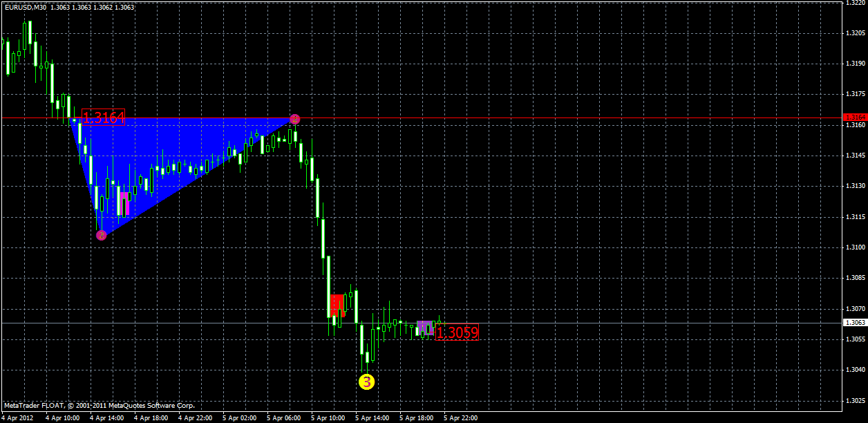Screen dimensions: 868x423
Task: Click the 1.3059 price tag label
Action: [x=458, y=332]
